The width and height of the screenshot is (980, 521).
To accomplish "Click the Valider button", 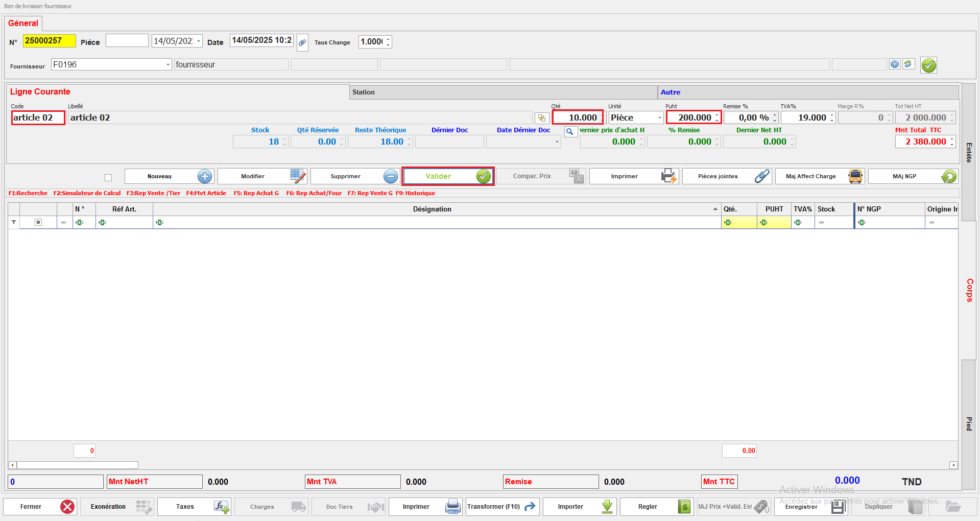I will 447,176.
